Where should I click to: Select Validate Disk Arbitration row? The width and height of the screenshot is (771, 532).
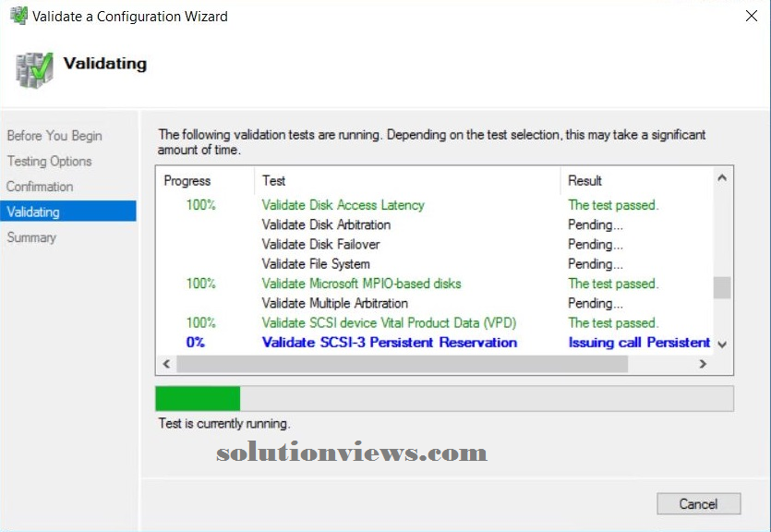(434, 224)
